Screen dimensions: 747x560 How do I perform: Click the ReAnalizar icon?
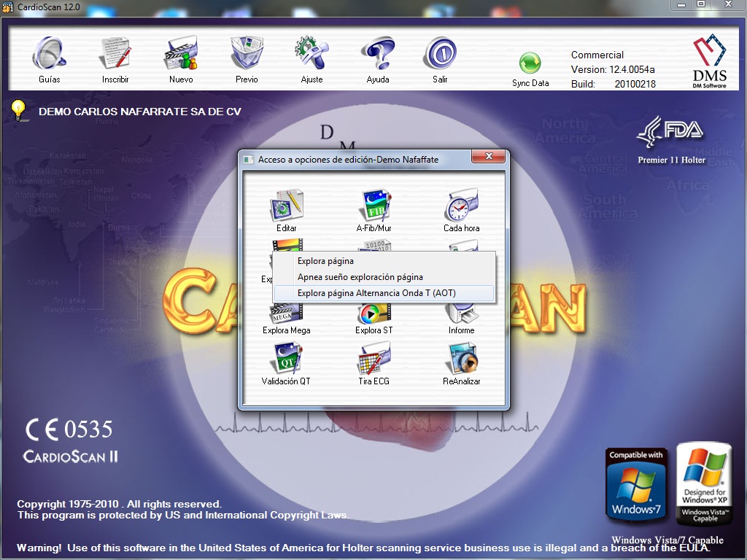(x=462, y=358)
